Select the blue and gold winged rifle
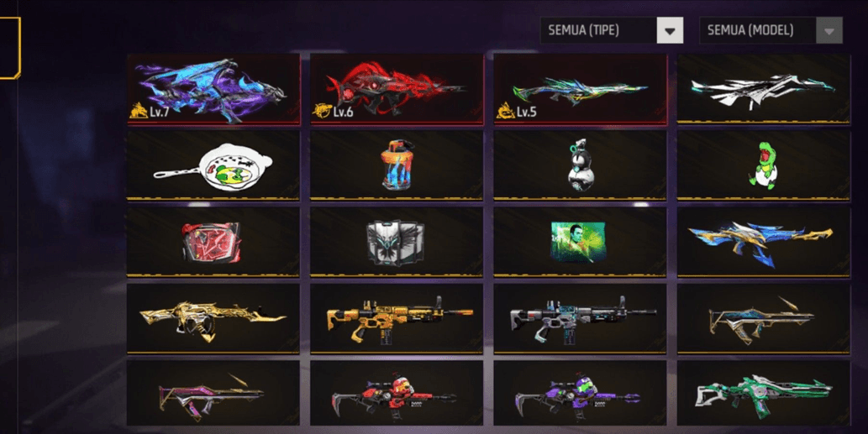 [x=763, y=242]
